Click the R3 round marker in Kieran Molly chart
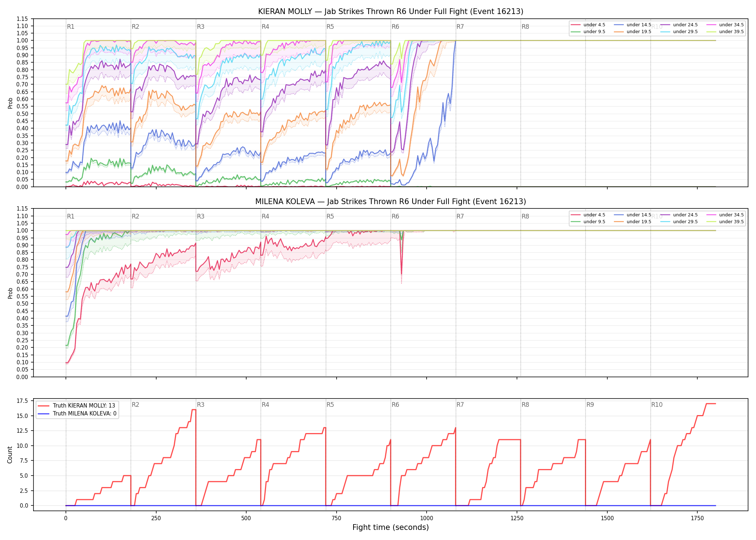Image resolution: width=756 pixels, height=540 pixels. click(201, 27)
